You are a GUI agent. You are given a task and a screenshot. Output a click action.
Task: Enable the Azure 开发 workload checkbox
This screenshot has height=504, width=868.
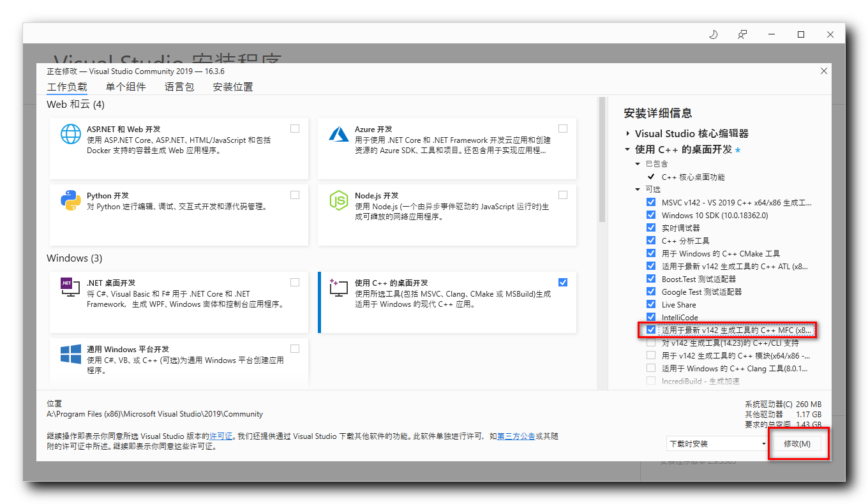pyautogui.click(x=563, y=128)
